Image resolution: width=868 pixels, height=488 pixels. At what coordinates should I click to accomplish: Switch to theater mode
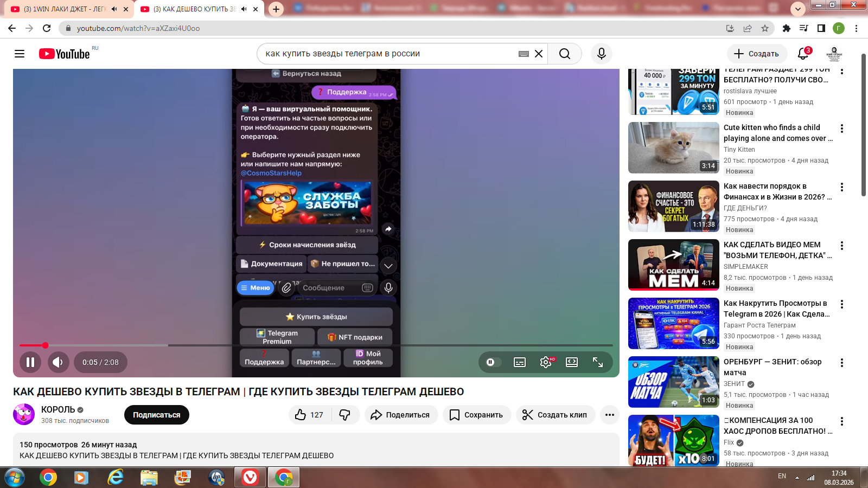click(x=572, y=362)
